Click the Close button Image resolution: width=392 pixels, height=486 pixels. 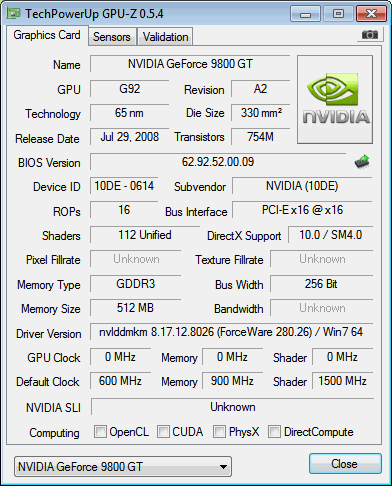(345, 464)
